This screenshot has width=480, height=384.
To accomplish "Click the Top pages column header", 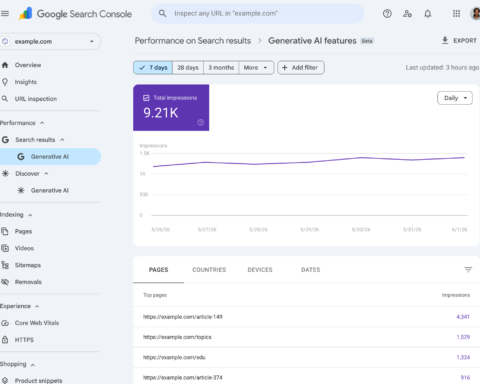I will (155, 295).
